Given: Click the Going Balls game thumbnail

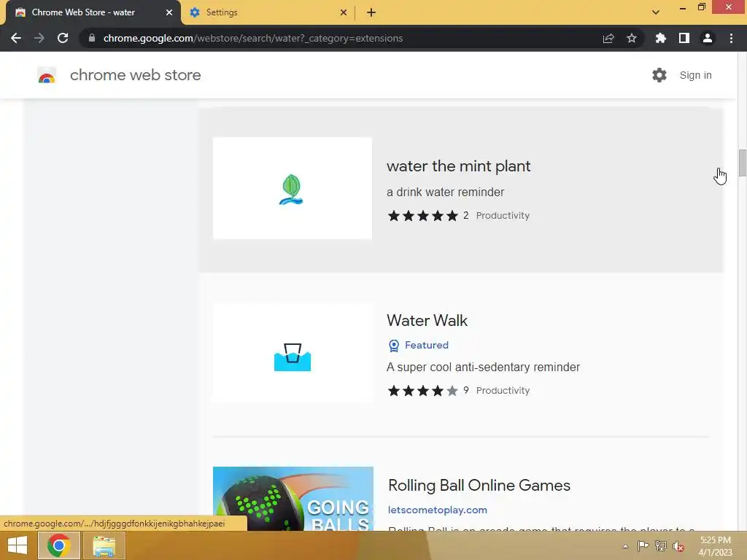Looking at the screenshot, I should pos(293,499).
